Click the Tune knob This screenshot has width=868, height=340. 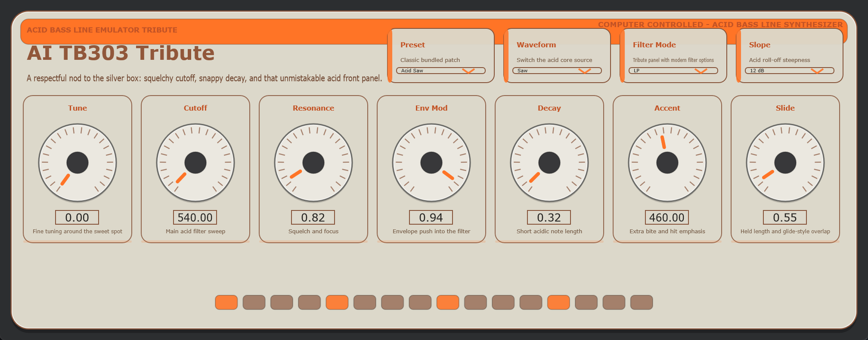77,163
